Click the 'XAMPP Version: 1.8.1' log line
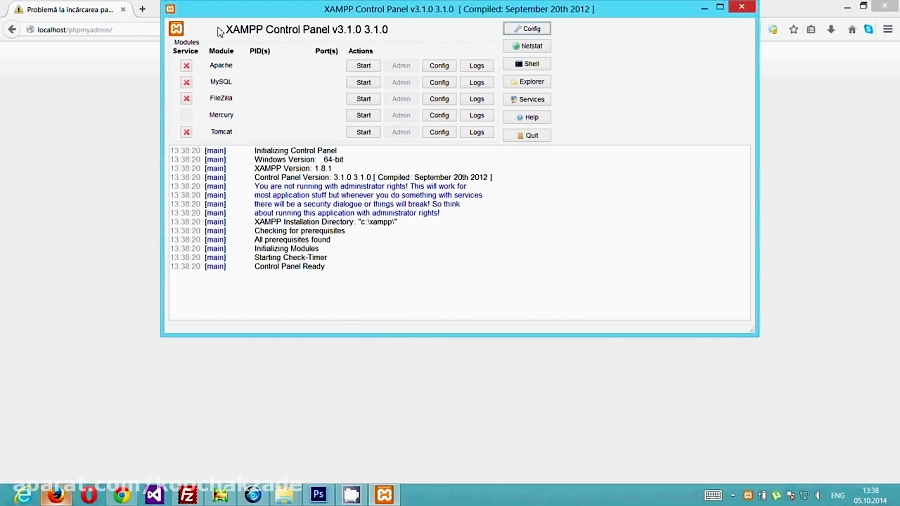The image size is (900, 506). (293, 168)
